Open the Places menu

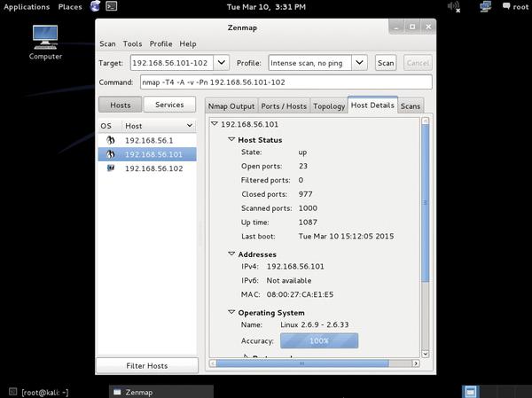coord(70,7)
